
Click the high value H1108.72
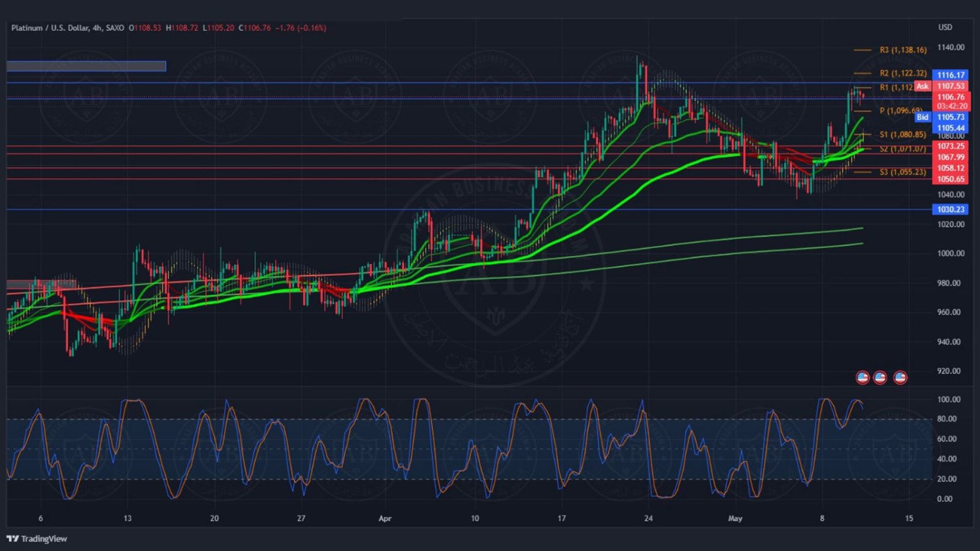click(x=182, y=28)
